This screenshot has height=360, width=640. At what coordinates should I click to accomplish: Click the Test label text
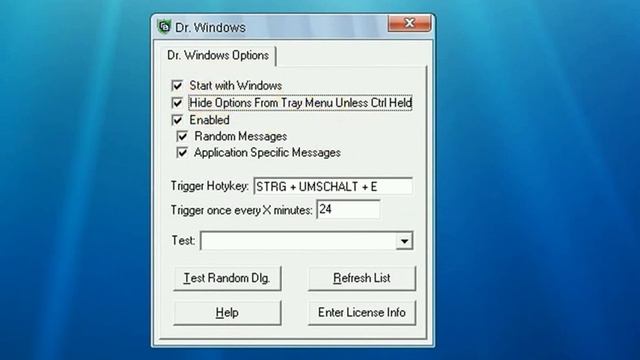pyautogui.click(x=183, y=240)
